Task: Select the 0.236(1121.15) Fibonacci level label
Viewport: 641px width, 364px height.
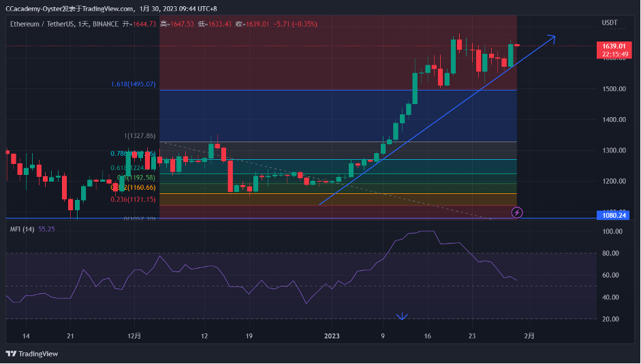Action: tap(134, 199)
